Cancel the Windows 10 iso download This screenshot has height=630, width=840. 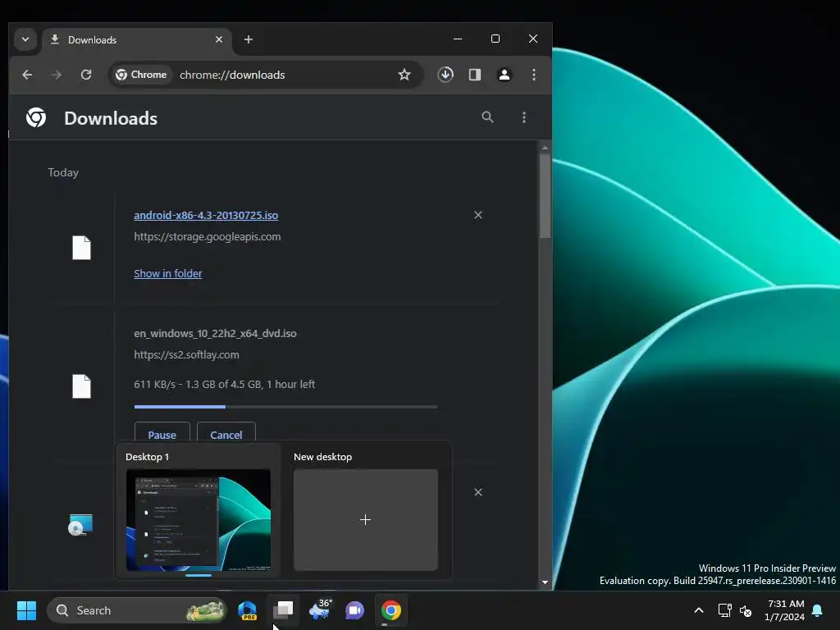tap(226, 433)
